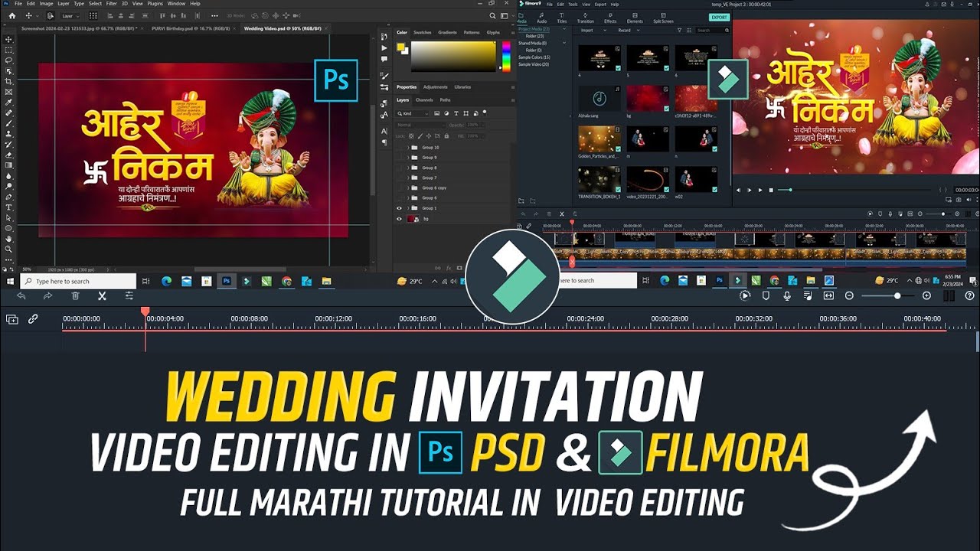This screenshot has width=980, height=551.
Task: Select the Lasso tool in Photoshop
Action: click(x=8, y=60)
